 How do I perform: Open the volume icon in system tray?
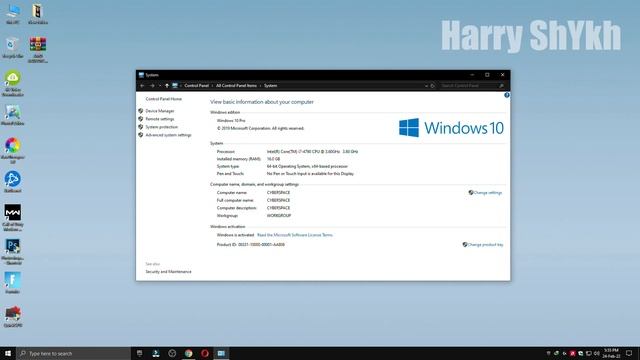click(596, 353)
